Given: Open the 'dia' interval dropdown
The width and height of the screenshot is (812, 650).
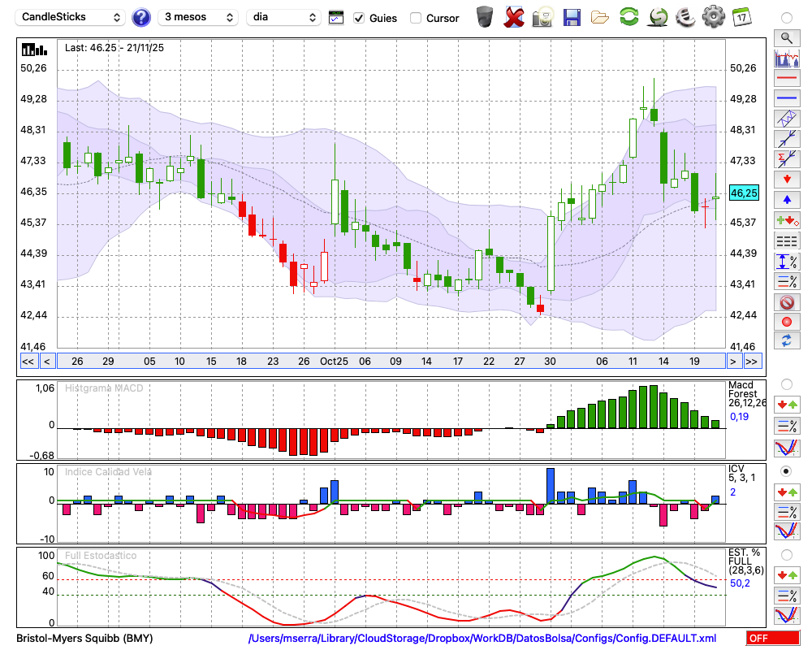Looking at the screenshot, I should click(284, 17).
